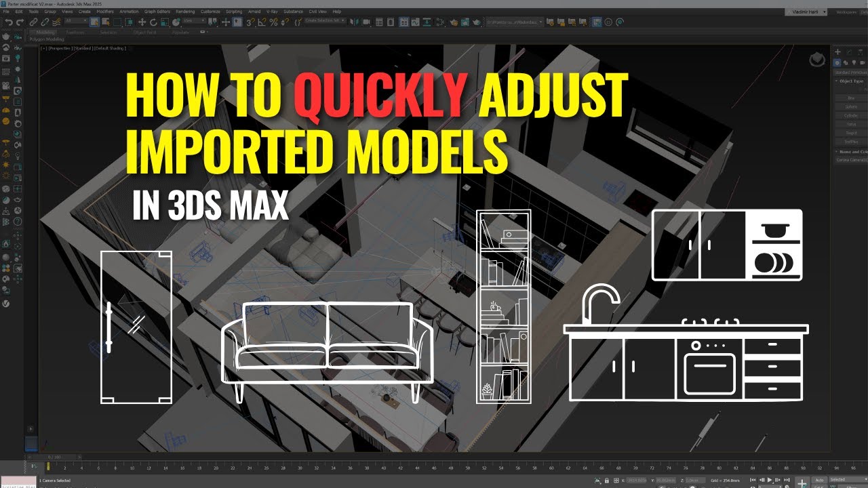Toggle the Percent Snap button
Screen dimensions: 868x488
click(273, 22)
